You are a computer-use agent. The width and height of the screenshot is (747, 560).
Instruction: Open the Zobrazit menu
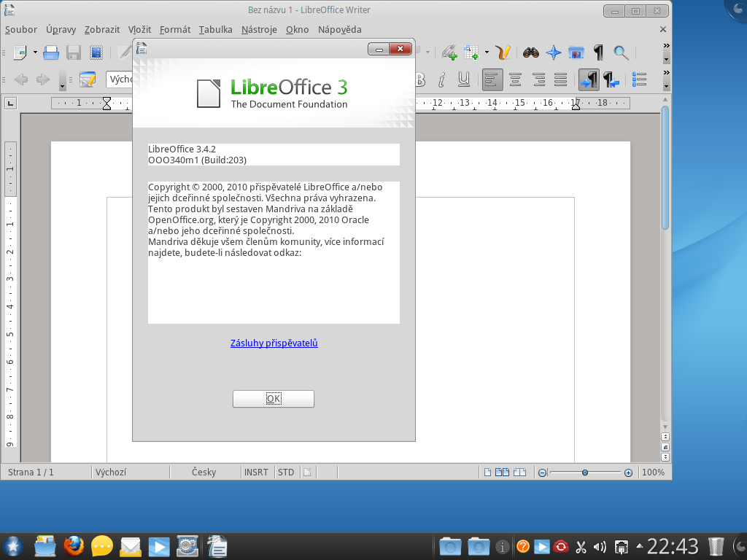(x=102, y=29)
